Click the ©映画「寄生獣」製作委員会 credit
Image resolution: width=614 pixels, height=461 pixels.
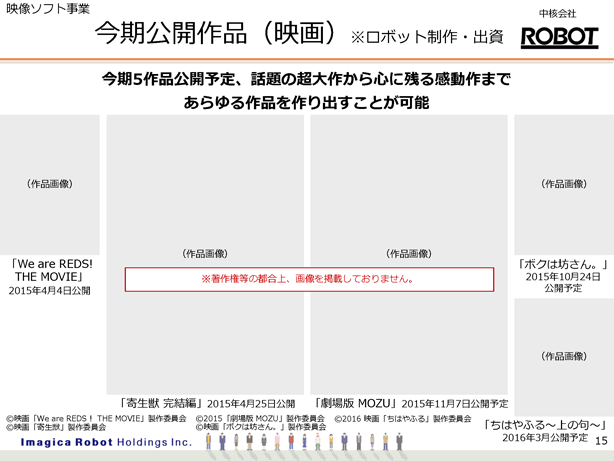(x=56, y=427)
